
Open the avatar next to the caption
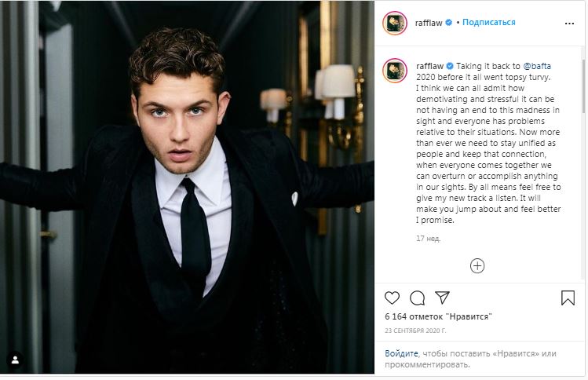click(x=395, y=70)
